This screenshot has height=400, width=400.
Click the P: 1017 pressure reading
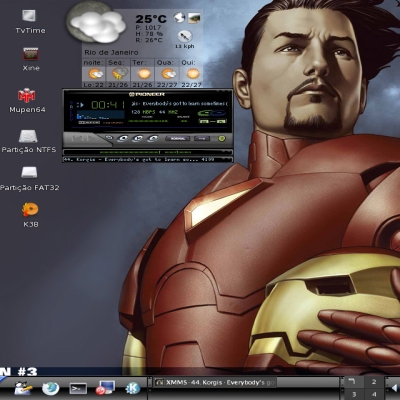(x=148, y=28)
